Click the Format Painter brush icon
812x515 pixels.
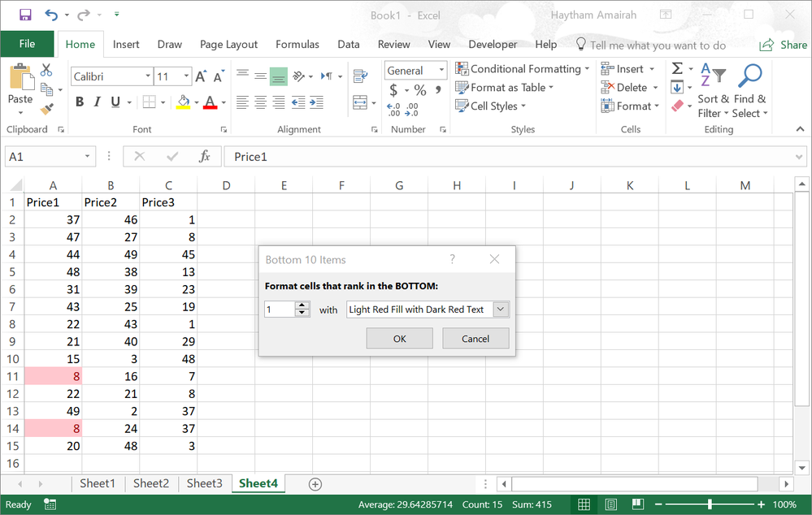46,108
